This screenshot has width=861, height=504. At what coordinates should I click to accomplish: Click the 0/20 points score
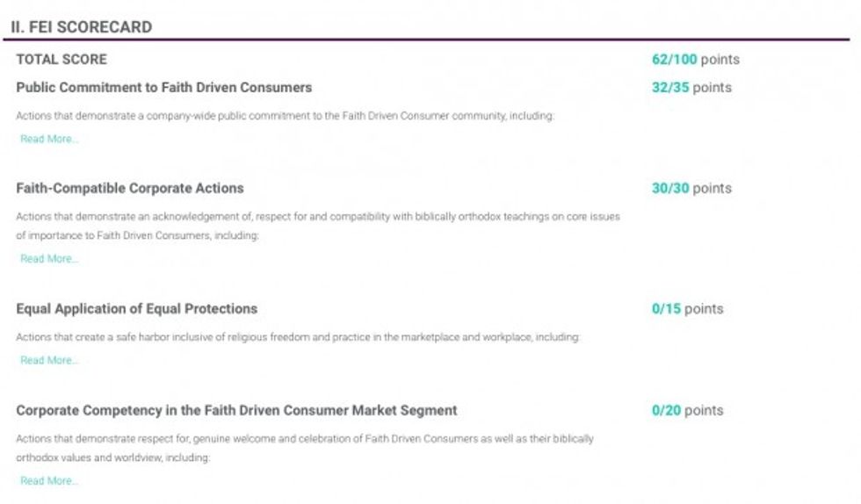(687, 411)
